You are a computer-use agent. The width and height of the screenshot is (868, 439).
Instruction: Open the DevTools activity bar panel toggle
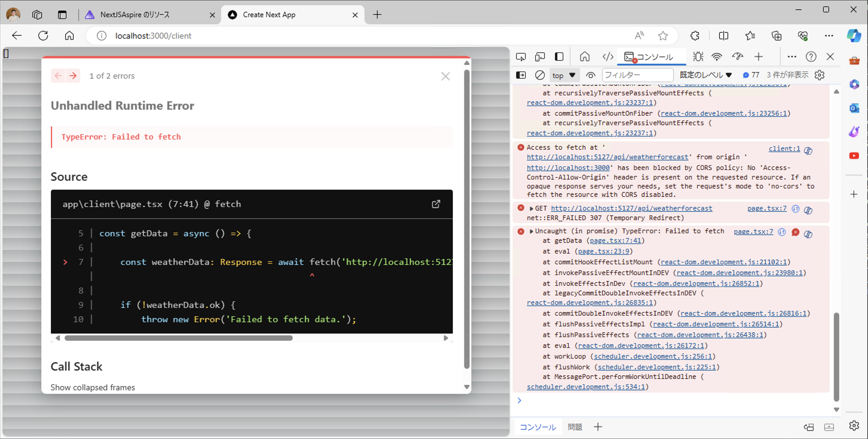point(559,57)
